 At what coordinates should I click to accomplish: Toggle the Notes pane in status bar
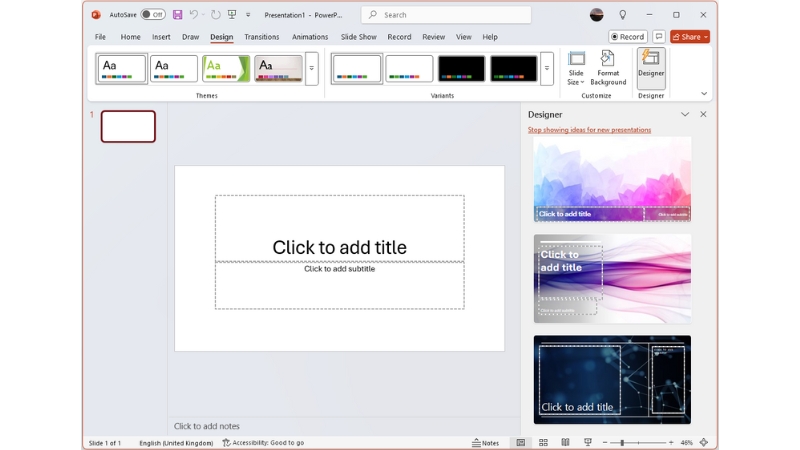[x=485, y=442]
